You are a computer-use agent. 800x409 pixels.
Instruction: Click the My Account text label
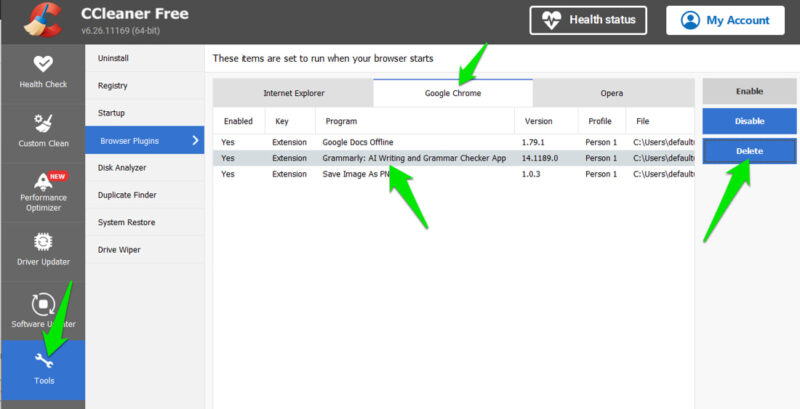pyautogui.click(x=738, y=20)
